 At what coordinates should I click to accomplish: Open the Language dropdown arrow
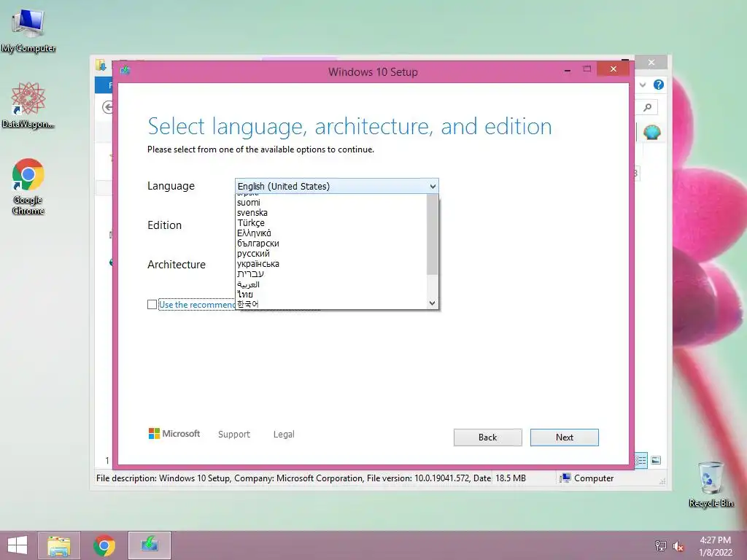point(433,186)
